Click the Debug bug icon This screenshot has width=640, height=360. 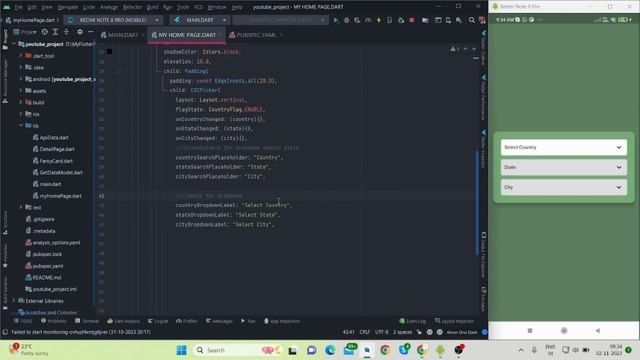[346, 20]
